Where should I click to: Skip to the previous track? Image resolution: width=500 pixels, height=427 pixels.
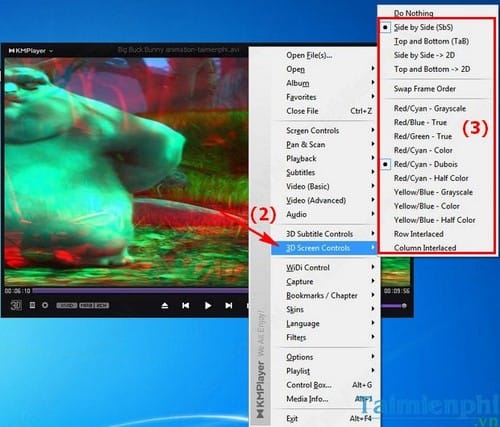(186, 305)
